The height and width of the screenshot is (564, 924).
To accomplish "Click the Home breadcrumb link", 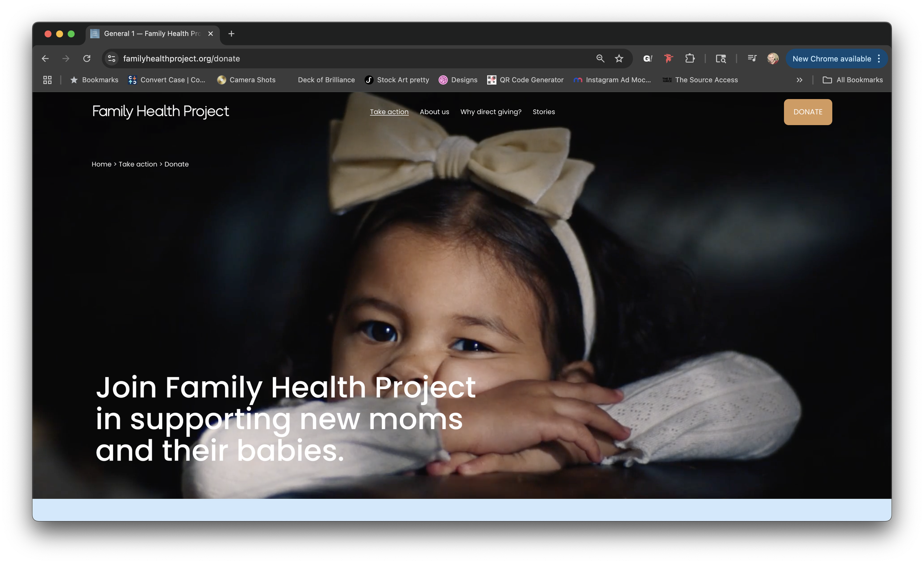I will 101,164.
